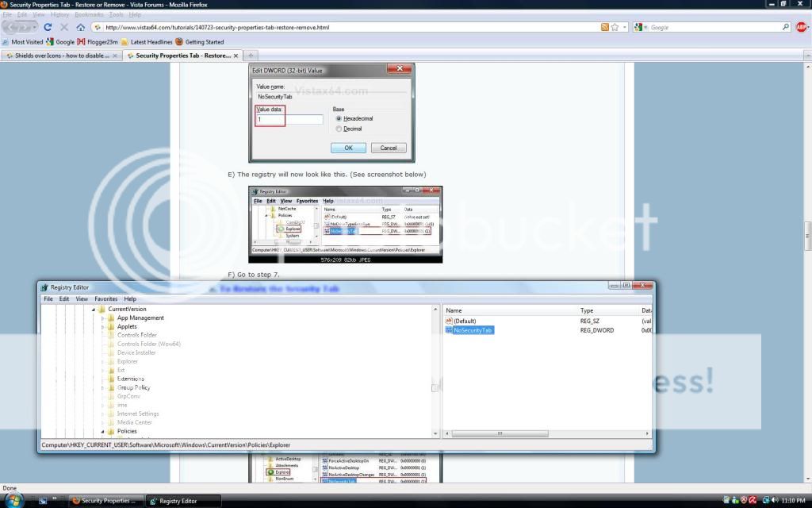Open the Getting Started bookmark
812x508 pixels.
point(200,42)
